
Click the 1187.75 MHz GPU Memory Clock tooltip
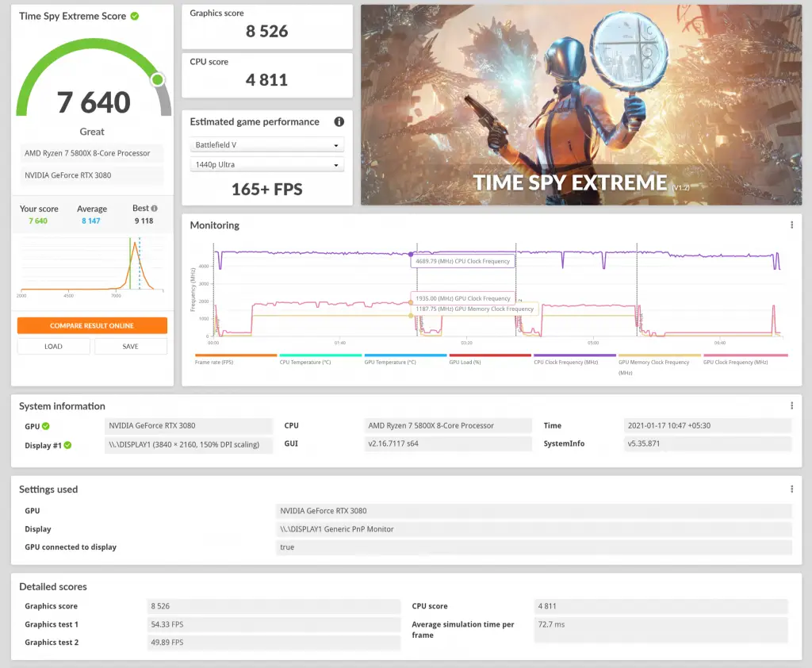[474, 309]
